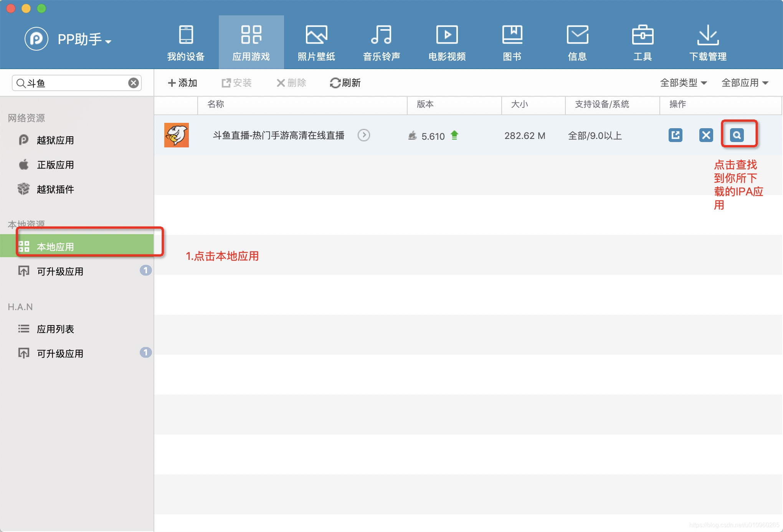783x532 pixels.
Task: Click the package icon beside 越狱插件
Action: 24,189
